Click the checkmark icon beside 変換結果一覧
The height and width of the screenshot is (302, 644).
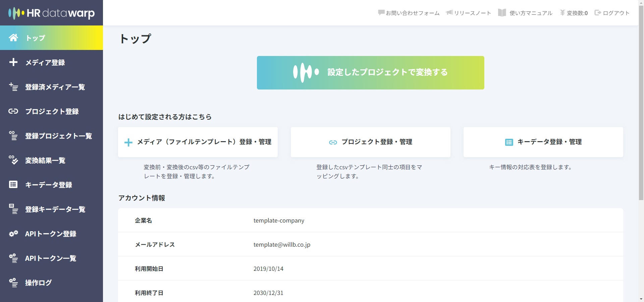[13, 160]
